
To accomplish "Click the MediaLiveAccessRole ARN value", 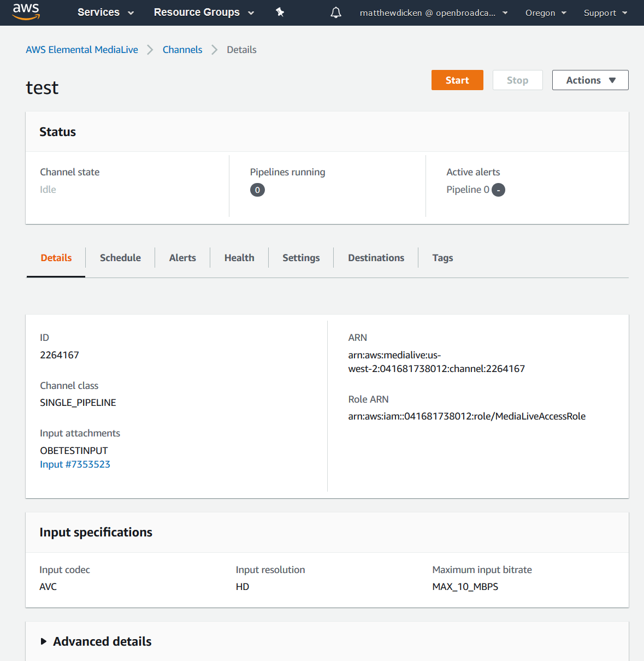I will 467,416.
